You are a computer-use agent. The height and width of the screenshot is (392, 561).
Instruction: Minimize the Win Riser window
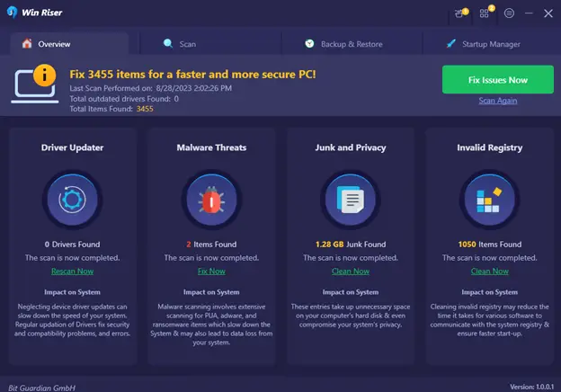(528, 13)
